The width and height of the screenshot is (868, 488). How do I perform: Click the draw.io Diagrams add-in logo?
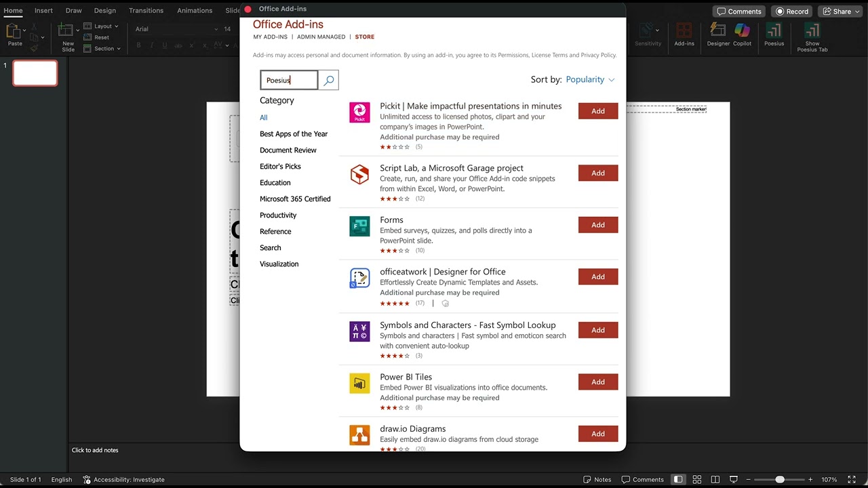[359, 435]
